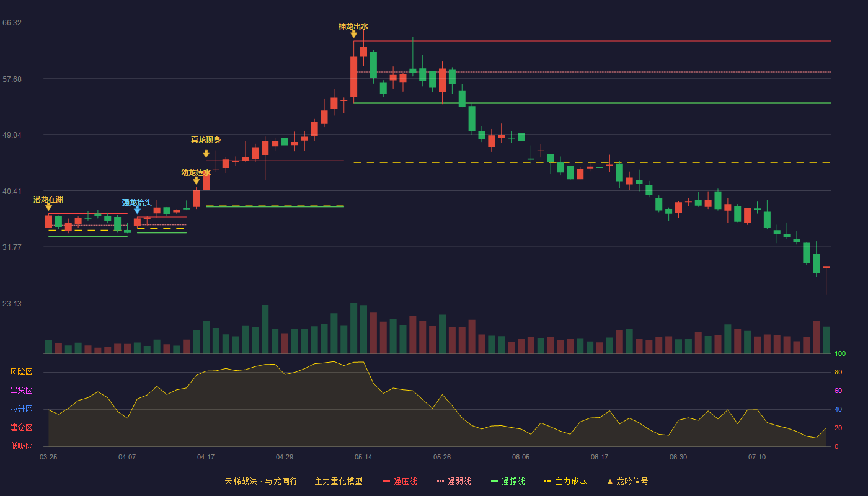Click the 云梯战法 主力量化模型 title text

293,481
